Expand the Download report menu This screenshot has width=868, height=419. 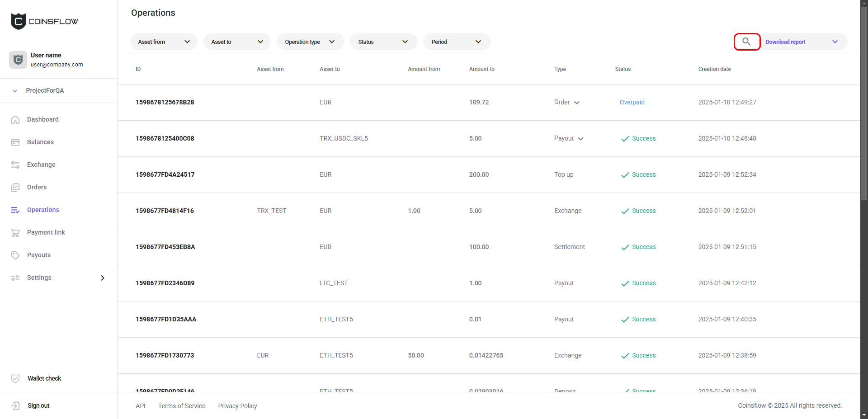[x=835, y=42]
